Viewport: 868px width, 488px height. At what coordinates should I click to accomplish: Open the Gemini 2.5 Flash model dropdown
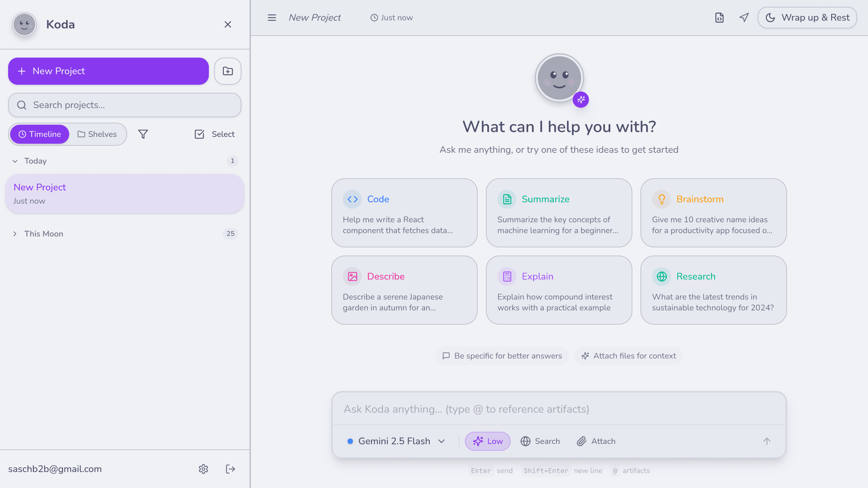[396, 441]
